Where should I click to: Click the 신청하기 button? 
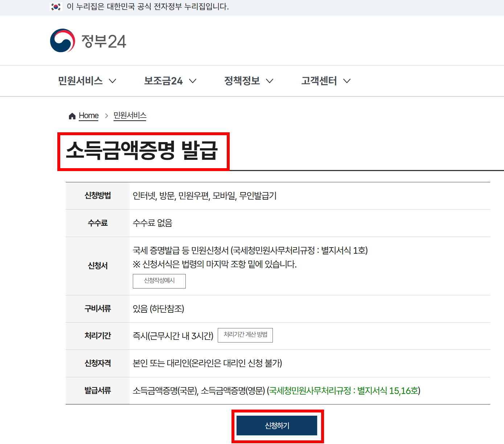coord(277,426)
